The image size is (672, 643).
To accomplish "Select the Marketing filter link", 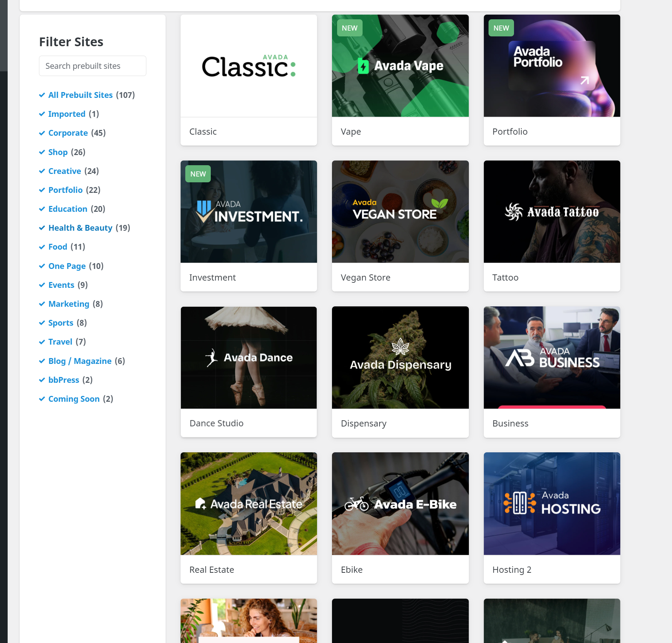I will pos(69,304).
